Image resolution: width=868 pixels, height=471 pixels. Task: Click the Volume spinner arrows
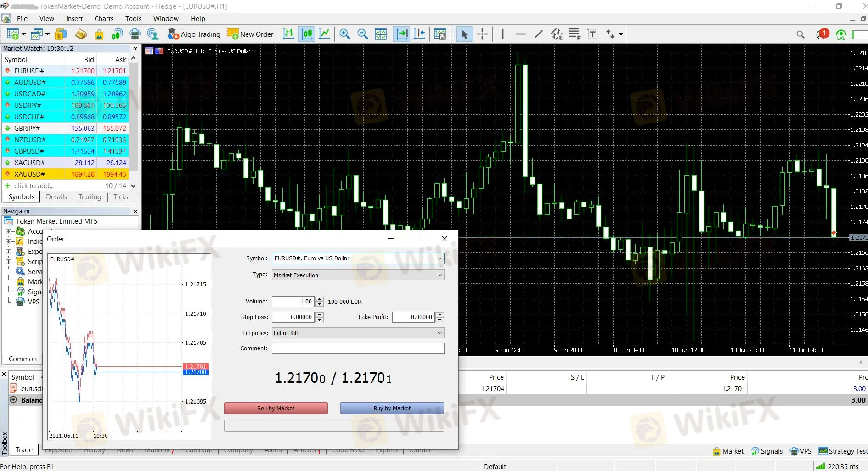(x=320, y=302)
